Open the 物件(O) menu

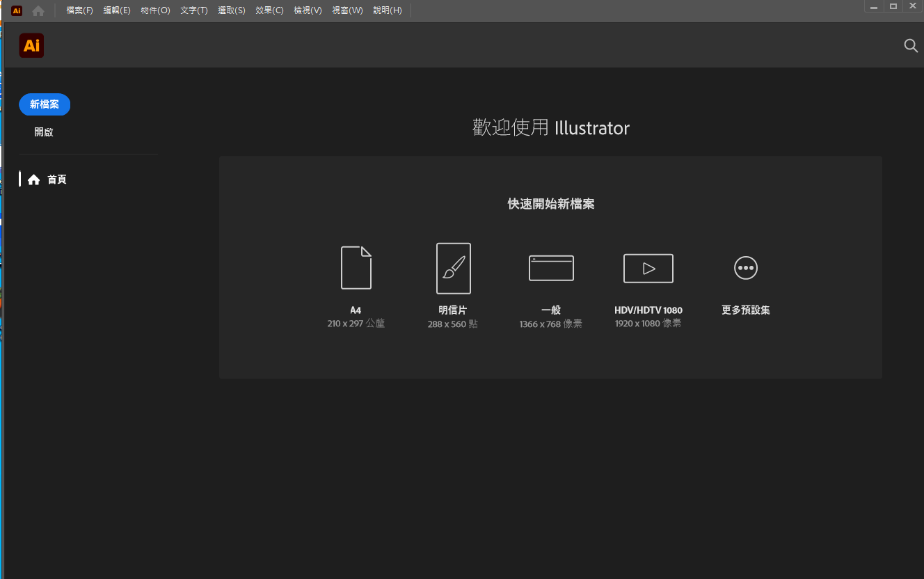(x=155, y=10)
